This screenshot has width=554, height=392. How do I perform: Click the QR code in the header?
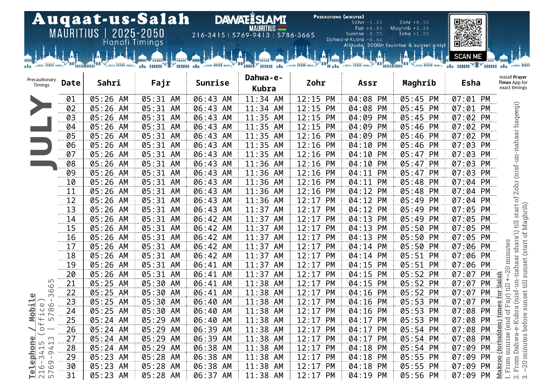click(468, 33)
